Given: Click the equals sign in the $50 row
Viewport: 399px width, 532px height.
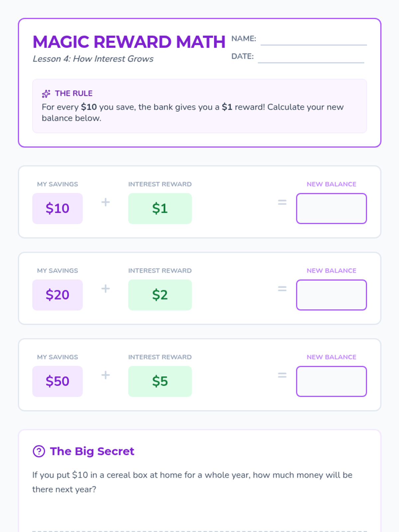Looking at the screenshot, I should point(282,375).
